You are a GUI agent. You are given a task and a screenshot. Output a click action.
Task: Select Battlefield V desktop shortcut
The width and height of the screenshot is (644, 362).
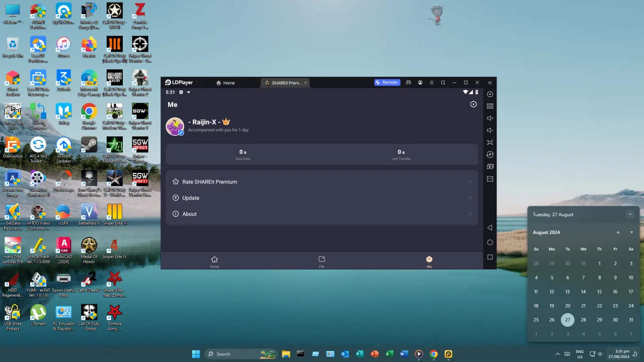click(89, 215)
